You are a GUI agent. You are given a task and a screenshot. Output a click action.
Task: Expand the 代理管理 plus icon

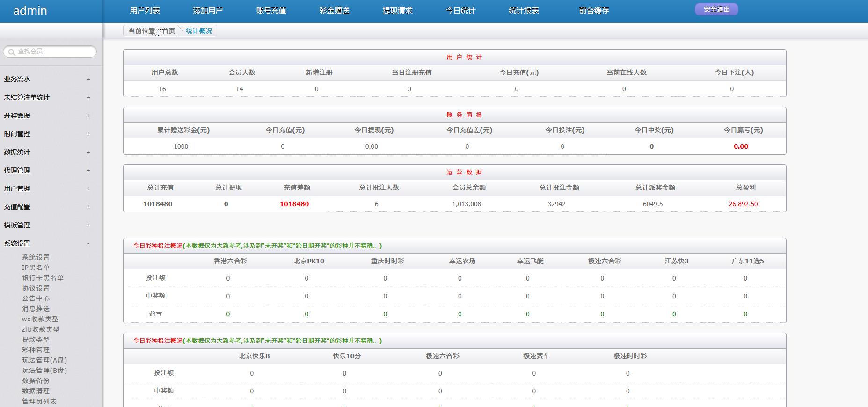(88, 170)
